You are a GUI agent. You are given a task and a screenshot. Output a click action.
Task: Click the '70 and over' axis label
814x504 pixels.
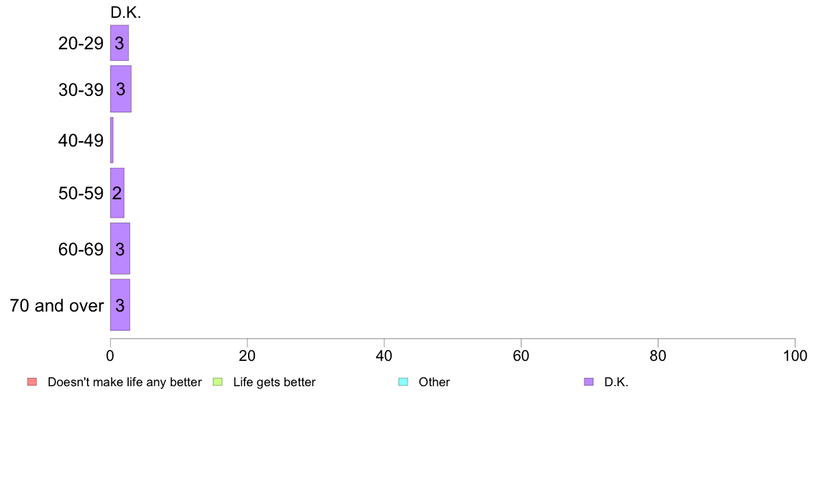[x=57, y=305]
